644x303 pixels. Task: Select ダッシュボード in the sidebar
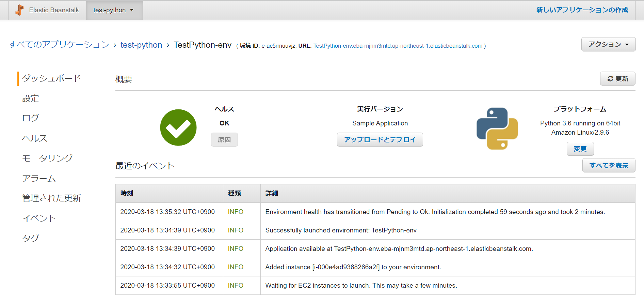(x=51, y=78)
